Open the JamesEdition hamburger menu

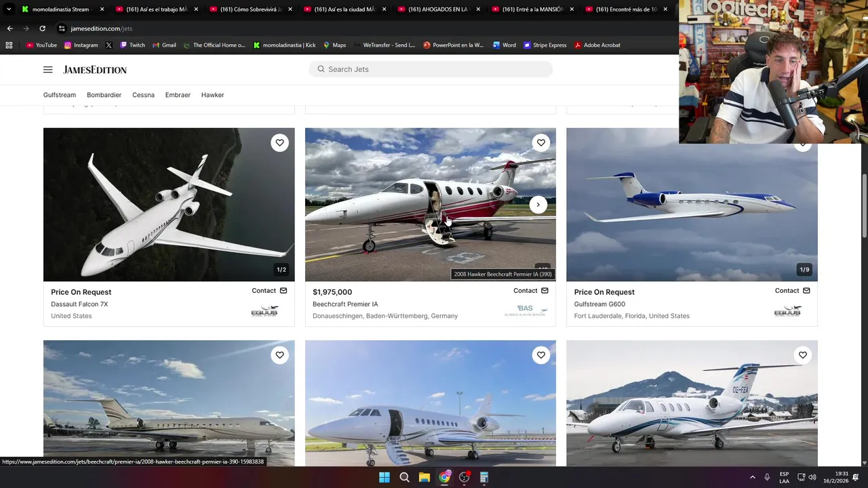tap(47, 70)
